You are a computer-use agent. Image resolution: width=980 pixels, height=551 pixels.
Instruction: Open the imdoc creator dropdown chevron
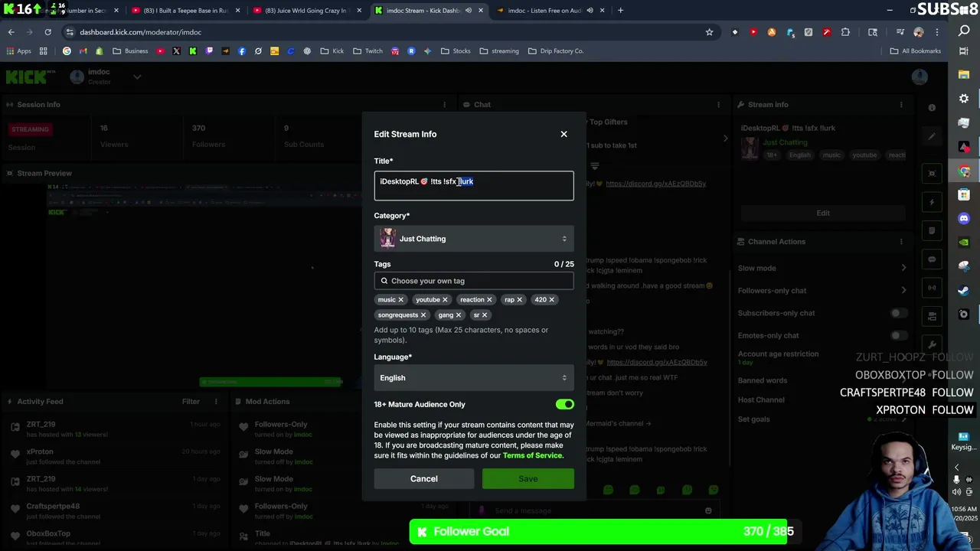click(137, 77)
